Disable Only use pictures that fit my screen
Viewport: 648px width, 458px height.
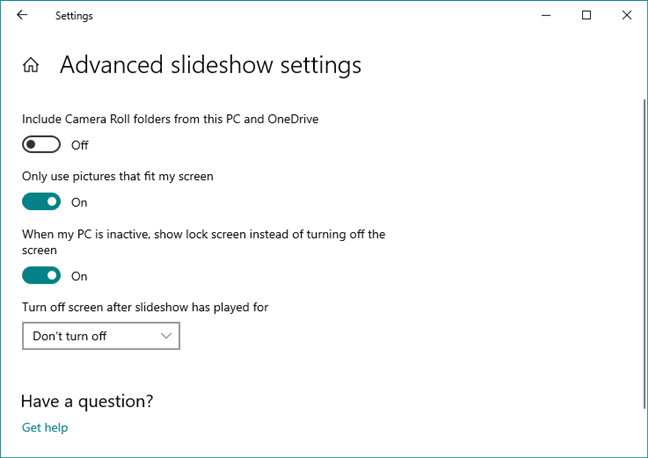coord(41,202)
